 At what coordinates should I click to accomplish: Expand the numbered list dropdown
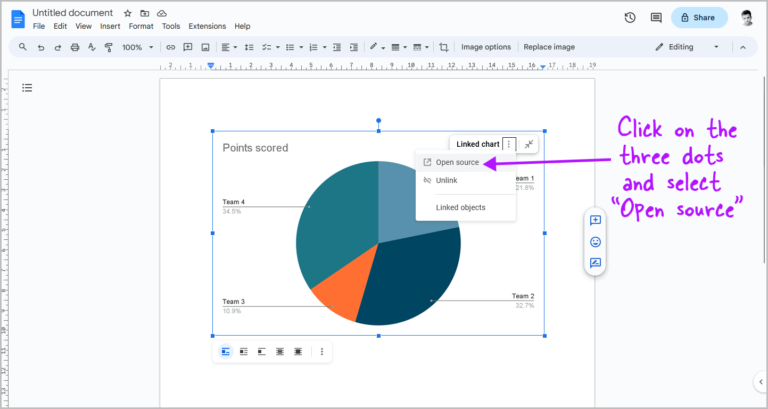[x=324, y=48]
